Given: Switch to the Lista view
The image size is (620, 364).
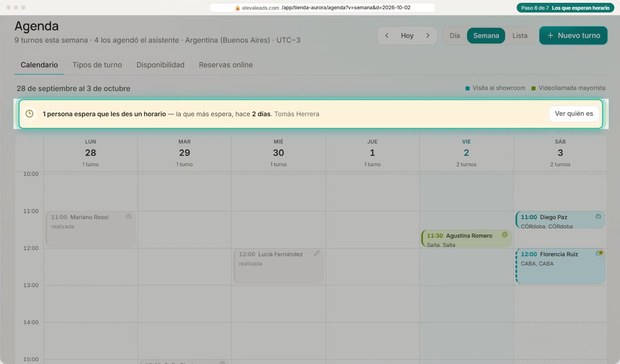Looking at the screenshot, I should [x=520, y=35].
